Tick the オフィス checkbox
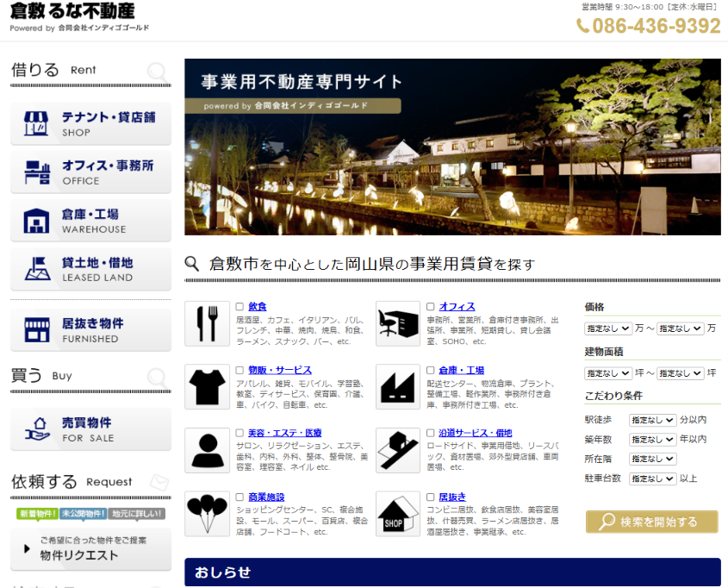728x588 pixels. click(431, 307)
